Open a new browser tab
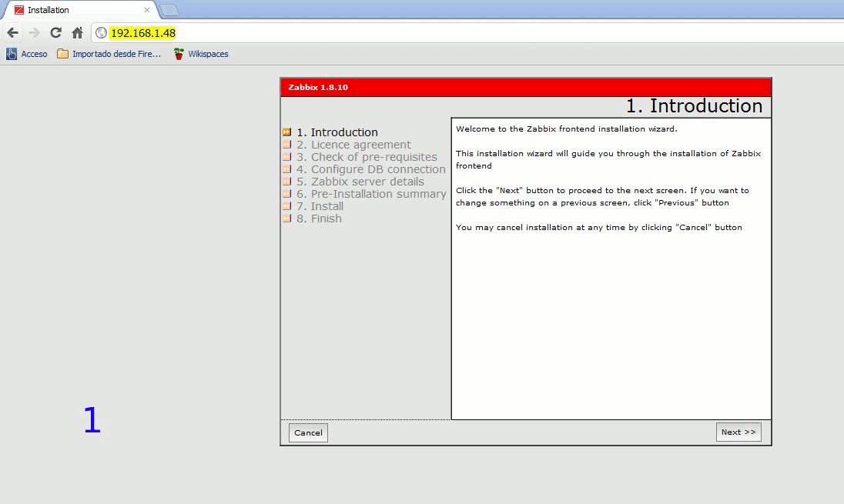This screenshot has width=844, height=504. (169, 10)
